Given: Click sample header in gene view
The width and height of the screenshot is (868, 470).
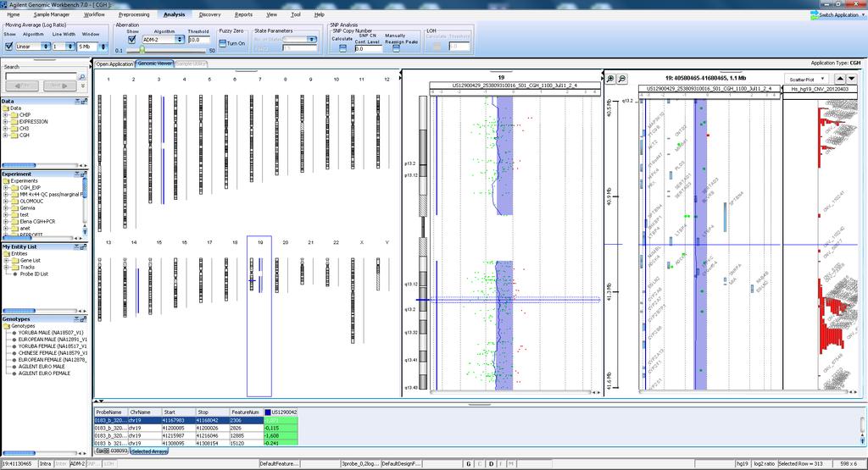Looking at the screenshot, I should click(x=709, y=88).
